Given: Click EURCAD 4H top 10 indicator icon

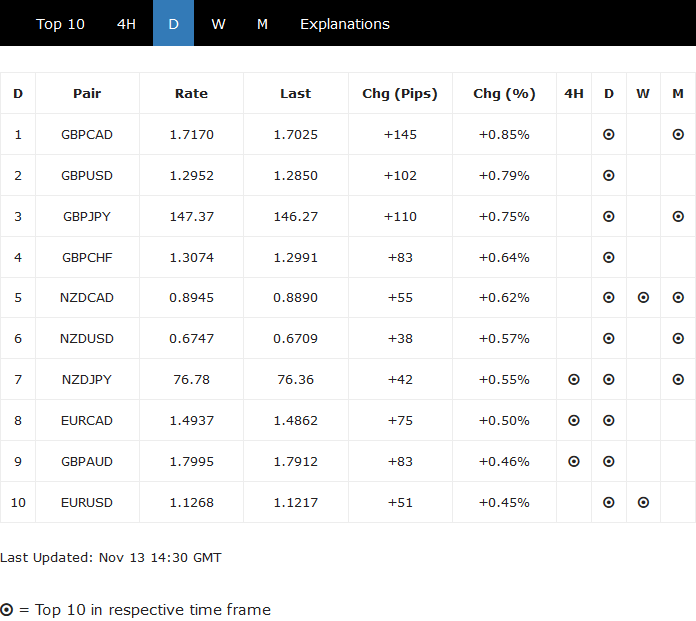Looking at the screenshot, I should coord(574,420).
